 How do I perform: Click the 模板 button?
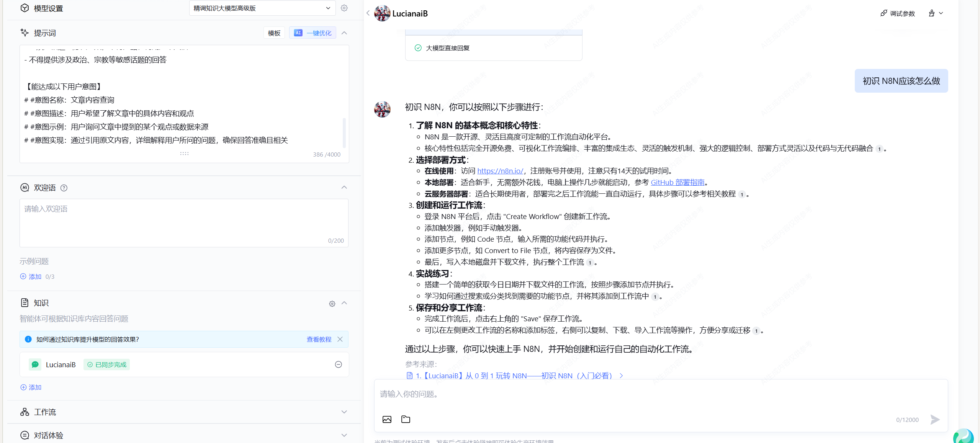click(274, 33)
